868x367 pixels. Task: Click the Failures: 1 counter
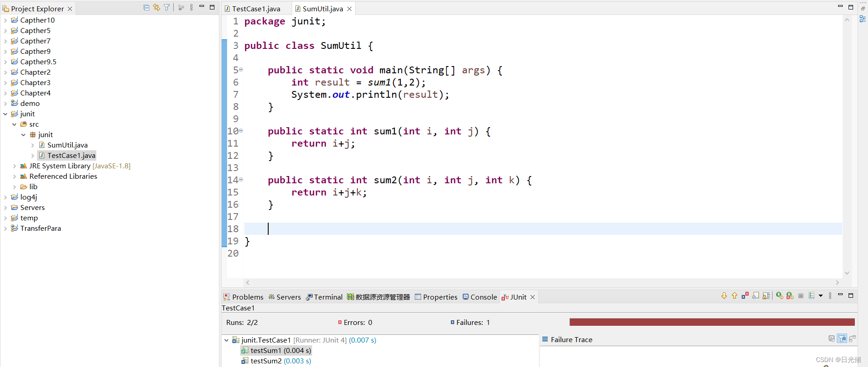click(470, 322)
